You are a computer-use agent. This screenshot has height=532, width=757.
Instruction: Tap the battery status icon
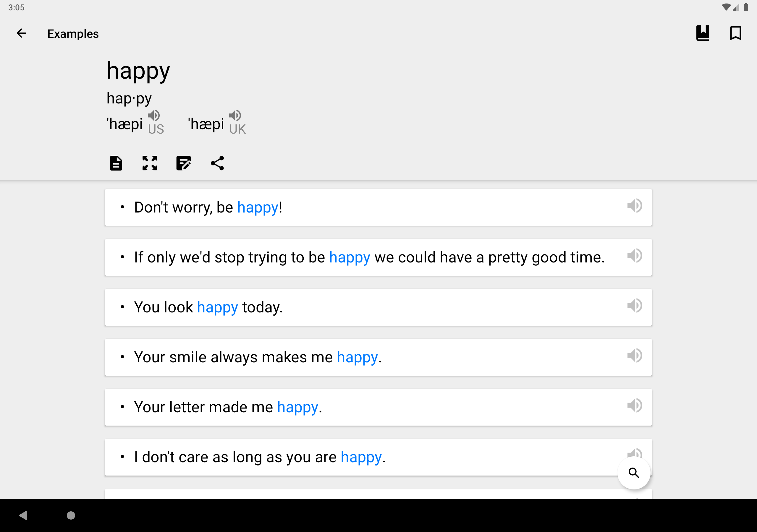point(746,7)
